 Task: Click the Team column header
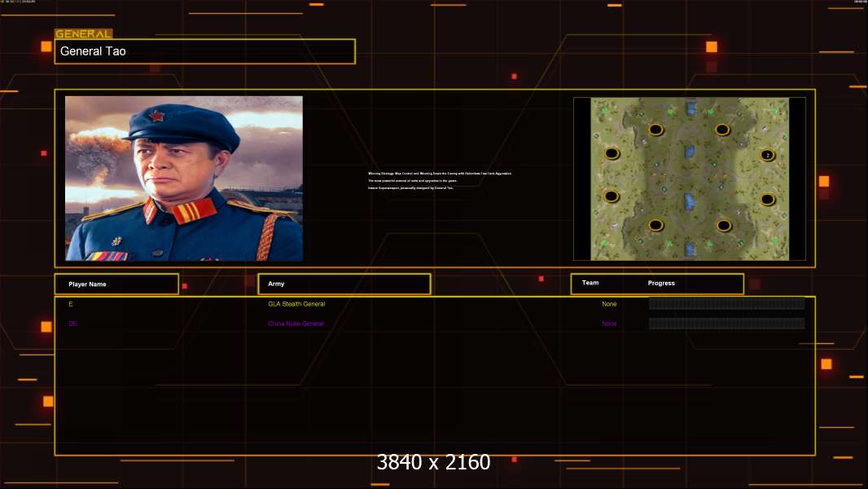[x=590, y=283]
